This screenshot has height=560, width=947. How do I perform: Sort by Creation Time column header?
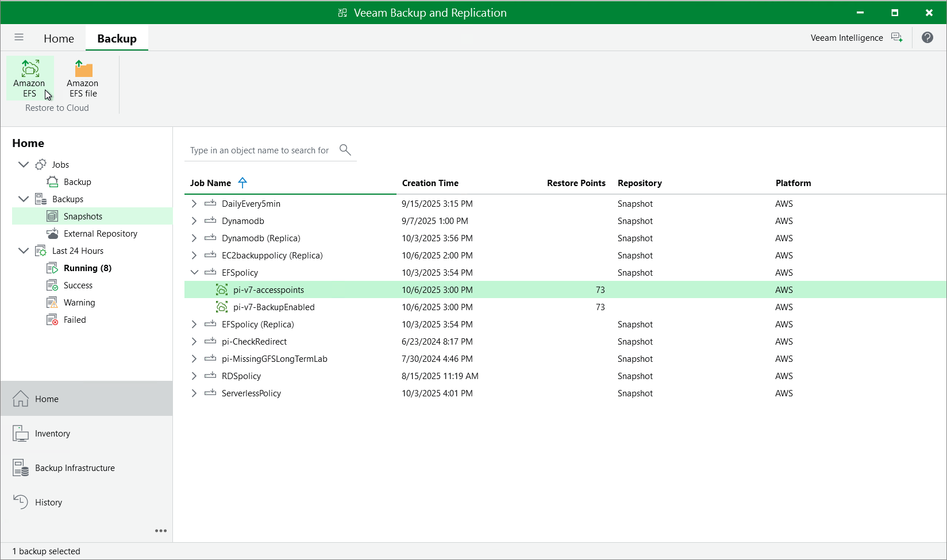pyautogui.click(x=430, y=183)
